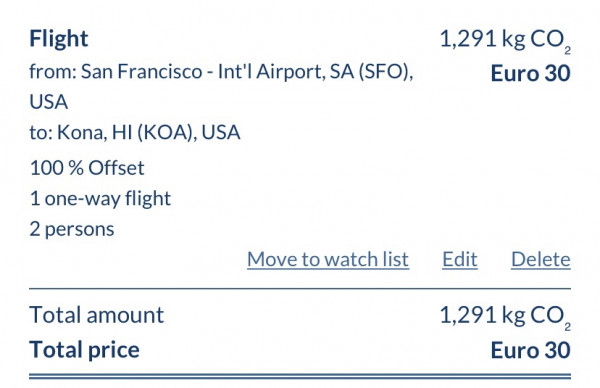Click the (KOA) airport code
Viewport: 600px width, 388px height.
click(x=165, y=133)
